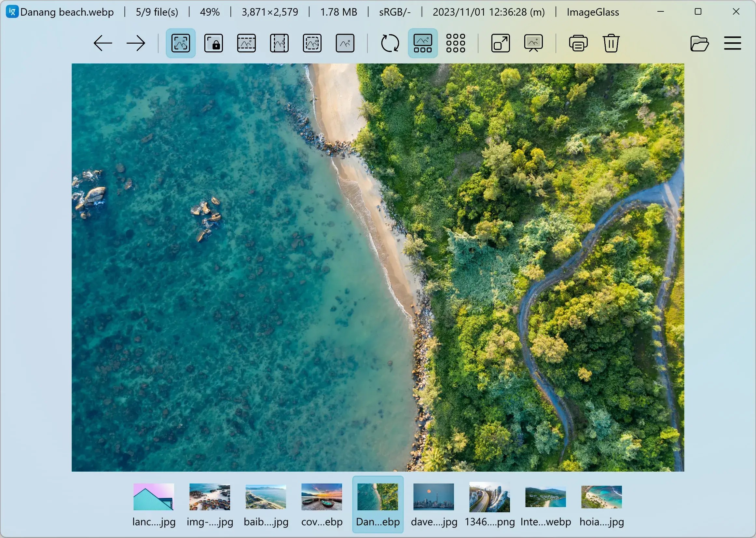
Task: View the image at actual size
Action: click(345, 43)
